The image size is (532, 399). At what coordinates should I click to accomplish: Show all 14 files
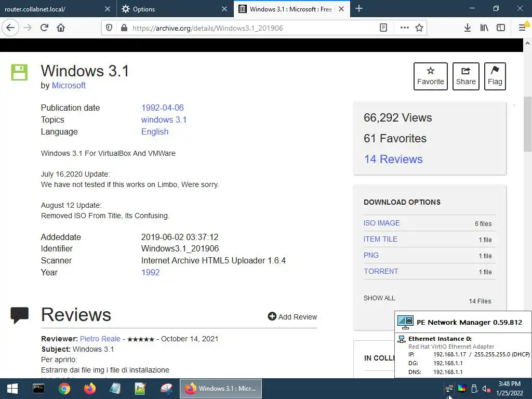pyautogui.click(x=379, y=298)
